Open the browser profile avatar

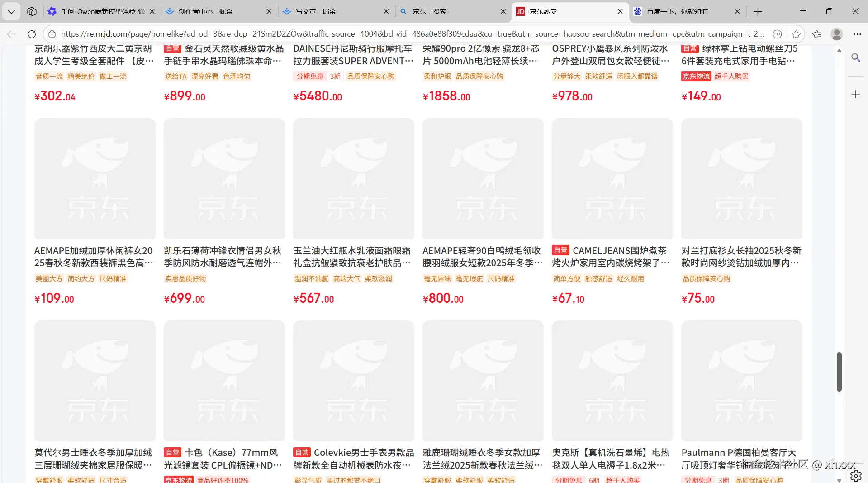click(x=837, y=34)
